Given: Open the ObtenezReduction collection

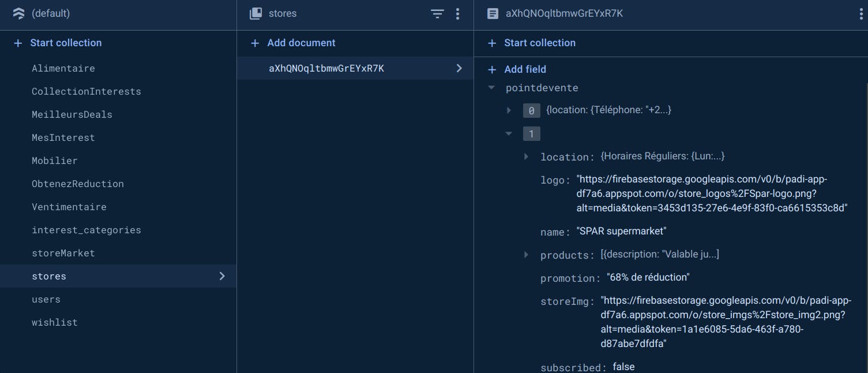Looking at the screenshot, I should pos(78,184).
